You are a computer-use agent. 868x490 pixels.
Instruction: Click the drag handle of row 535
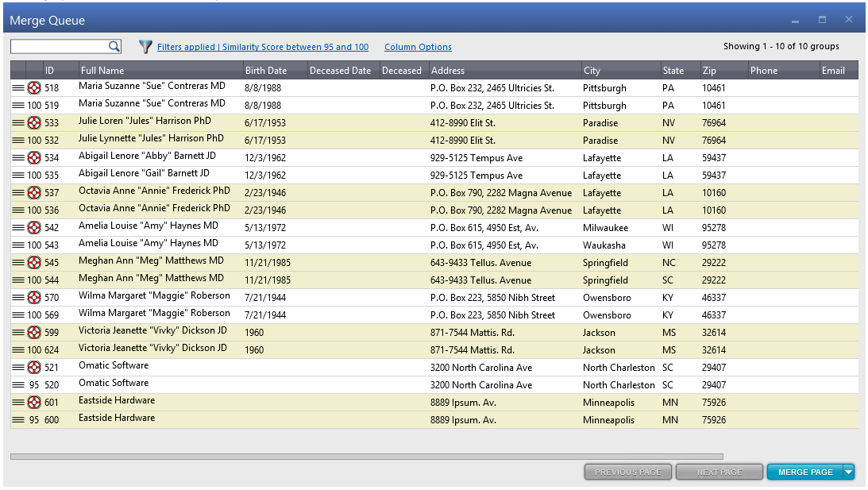[x=18, y=175]
